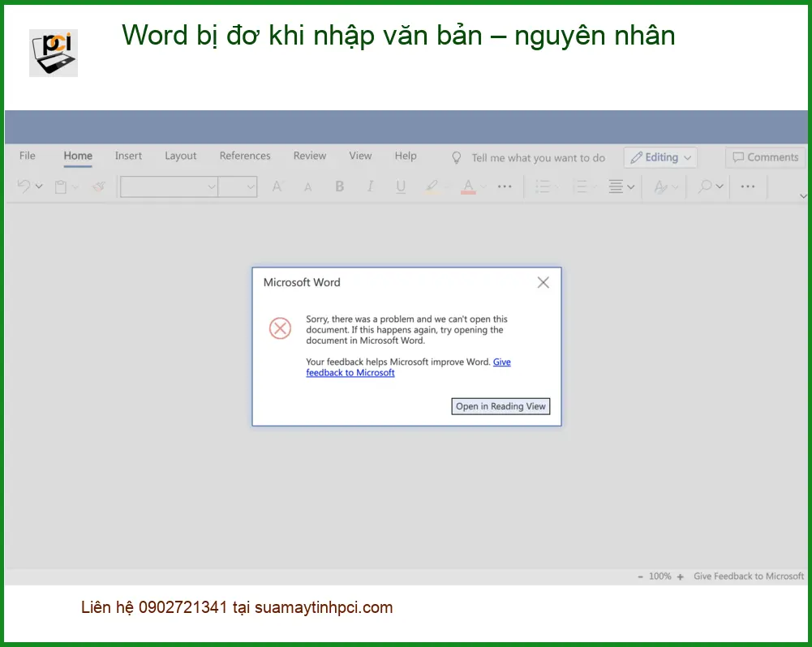812x647 pixels.
Task: Expand the alignment dropdown arrow
Action: click(x=631, y=186)
